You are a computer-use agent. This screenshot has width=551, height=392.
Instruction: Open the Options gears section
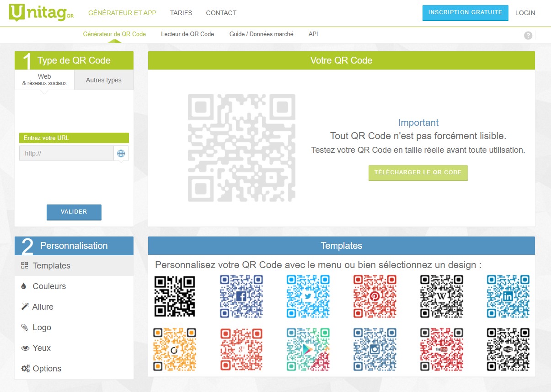pos(47,369)
